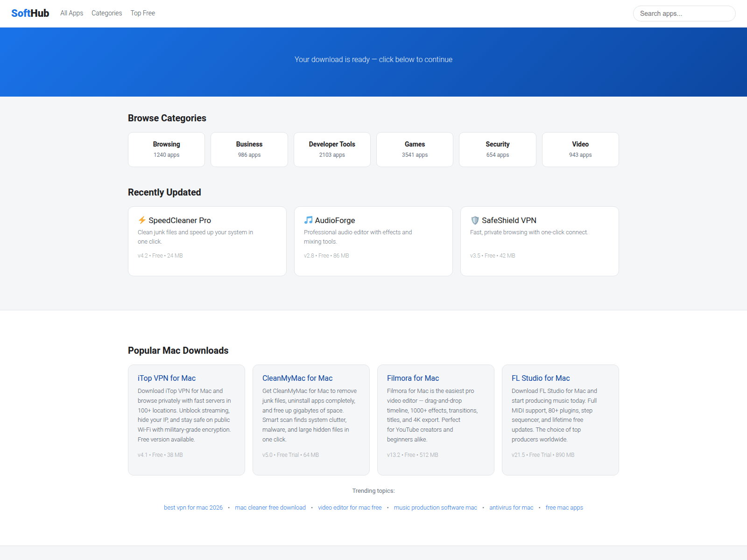747x560 pixels.
Task: Click the AudioForge music note icon
Action: (x=308, y=220)
